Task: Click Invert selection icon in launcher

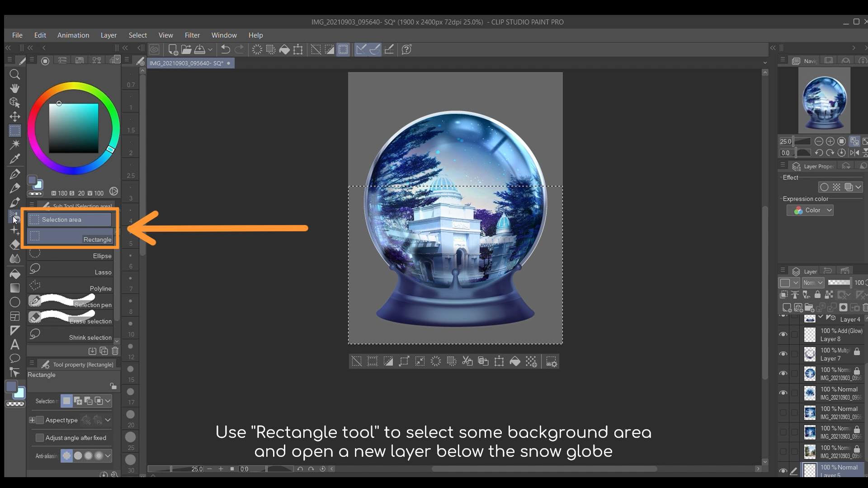Action: point(388,361)
